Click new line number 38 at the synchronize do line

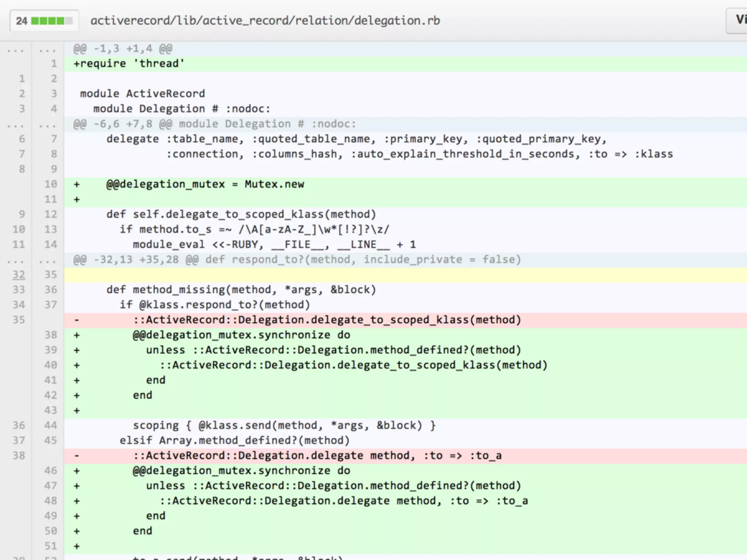tap(51, 335)
